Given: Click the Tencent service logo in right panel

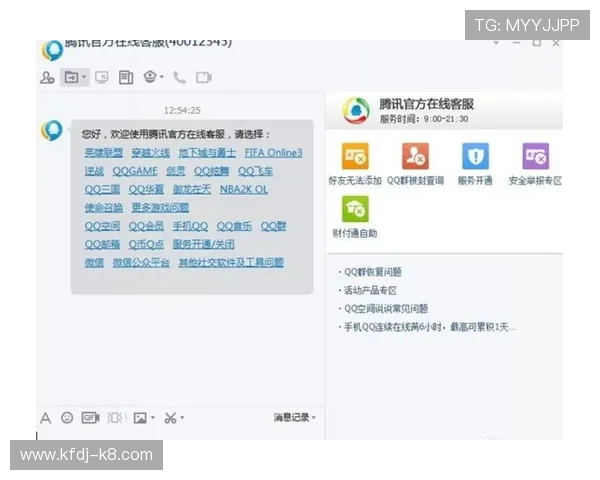Looking at the screenshot, I should (x=356, y=111).
